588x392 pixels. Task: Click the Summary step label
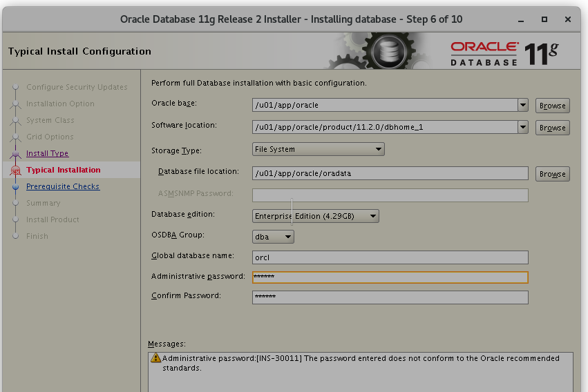[x=43, y=203]
